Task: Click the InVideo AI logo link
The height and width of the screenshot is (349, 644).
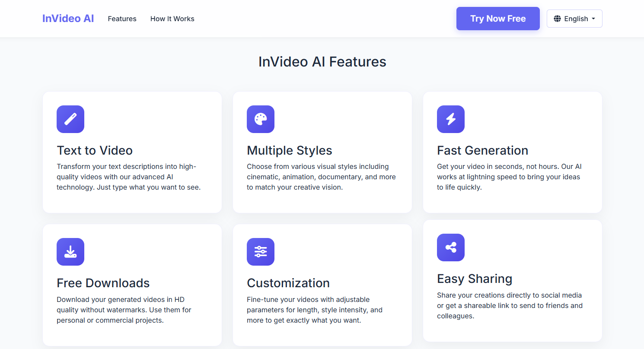Action: (x=68, y=19)
